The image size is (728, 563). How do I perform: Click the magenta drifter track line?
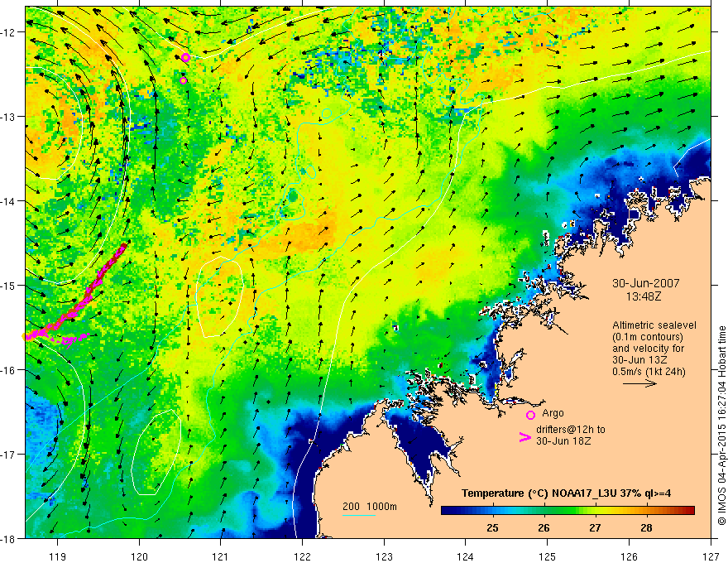click(86, 296)
